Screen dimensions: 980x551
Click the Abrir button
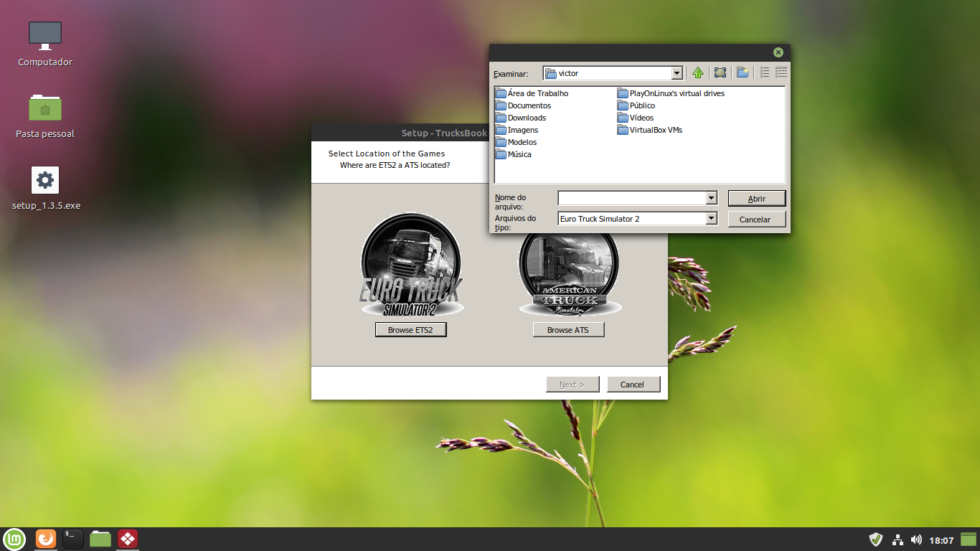(757, 199)
